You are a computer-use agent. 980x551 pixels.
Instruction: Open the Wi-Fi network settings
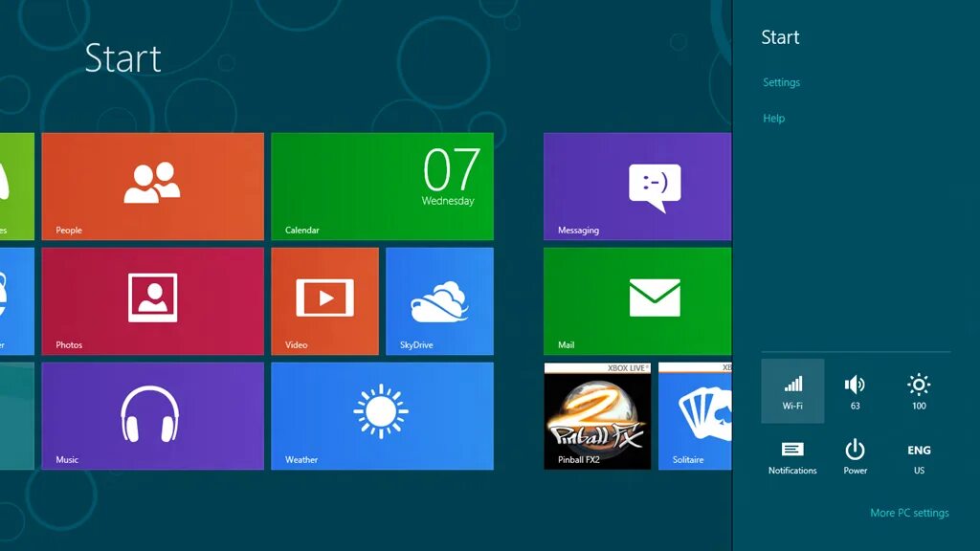tap(792, 391)
